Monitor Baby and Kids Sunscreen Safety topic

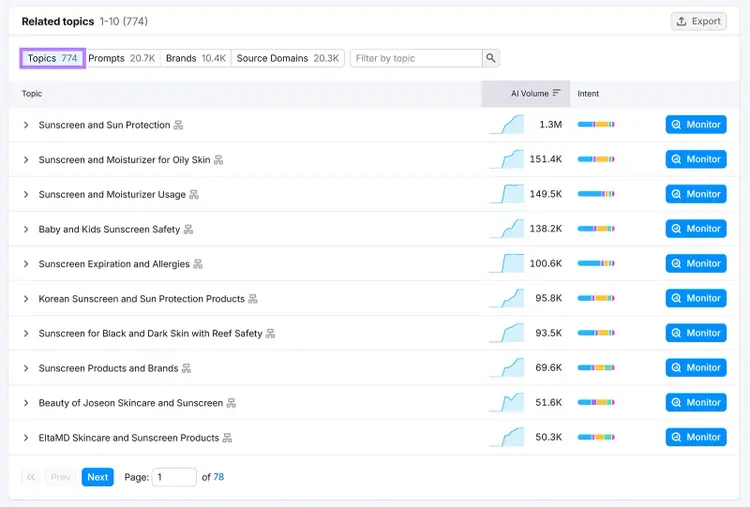[696, 229]
